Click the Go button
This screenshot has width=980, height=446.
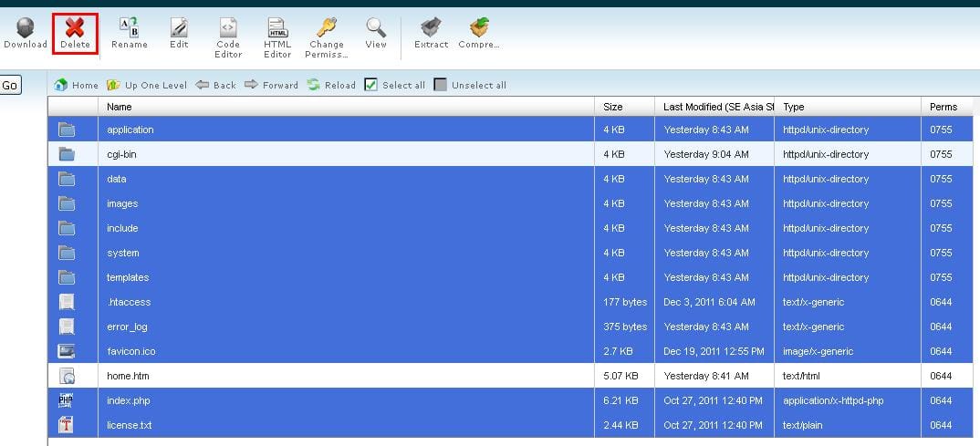(x=10, y=86)
